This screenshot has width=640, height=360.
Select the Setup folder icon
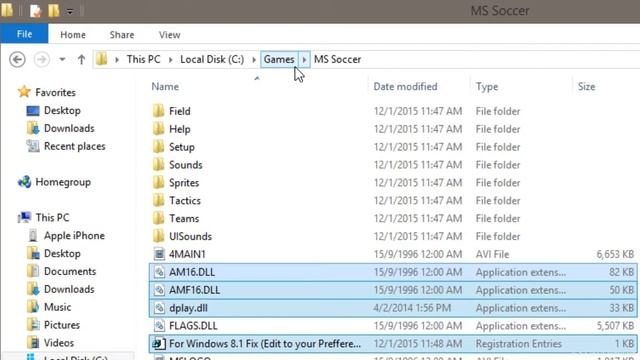click(159, 147)
